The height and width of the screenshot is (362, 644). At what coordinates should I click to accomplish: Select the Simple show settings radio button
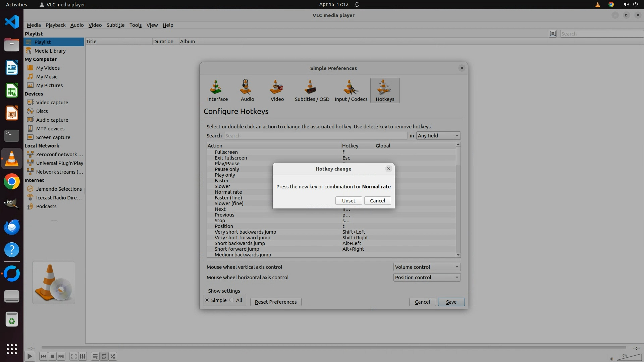click(x=207, y=300)
